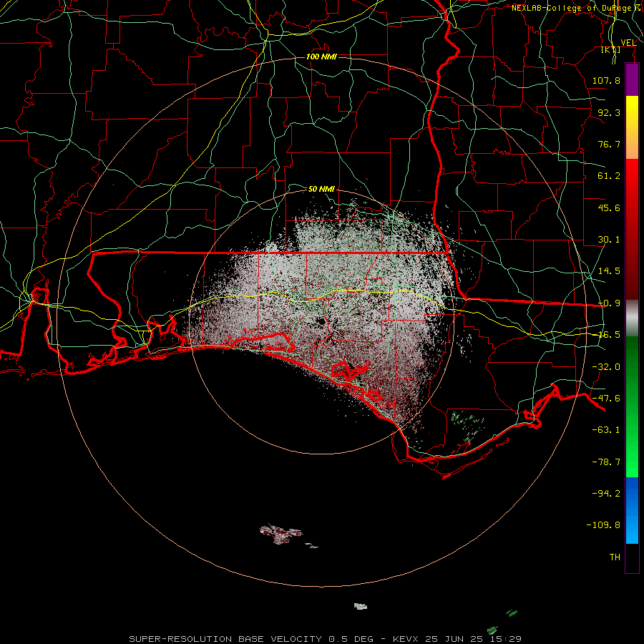
Task: Click the green band of velocity color bar
Action: [632, 406]
